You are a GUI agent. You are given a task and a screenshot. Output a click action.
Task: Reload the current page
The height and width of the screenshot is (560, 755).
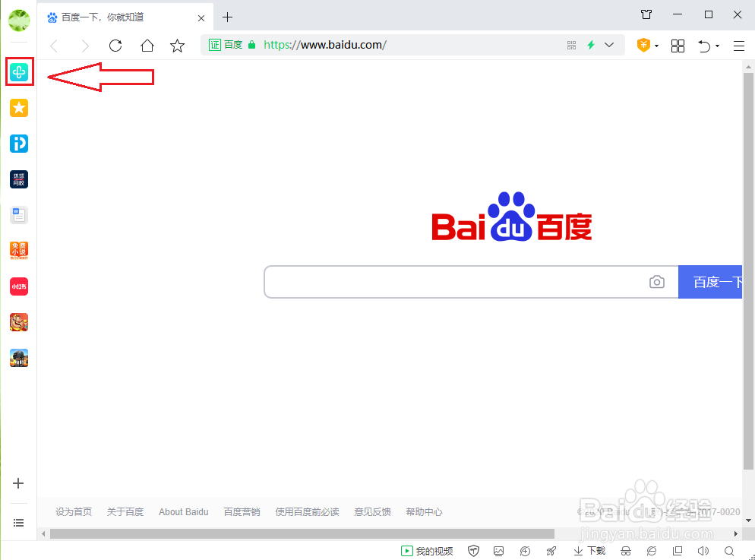point(115,46)
